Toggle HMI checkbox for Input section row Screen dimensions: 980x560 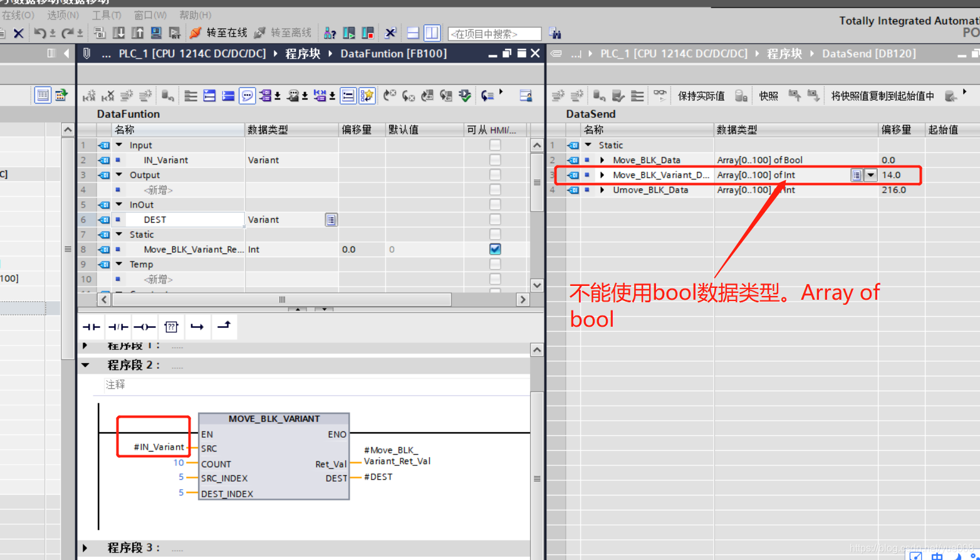(495, 145)
